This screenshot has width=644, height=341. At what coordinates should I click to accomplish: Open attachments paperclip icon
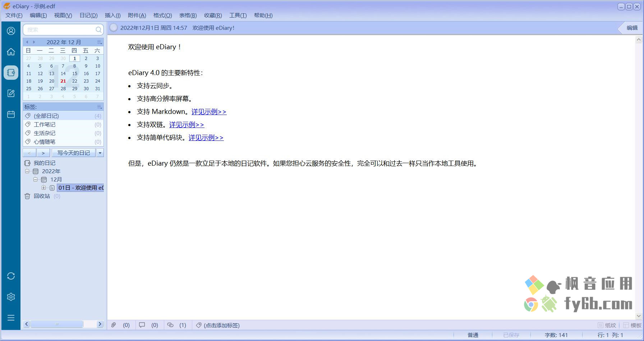(x=114, y=325)
